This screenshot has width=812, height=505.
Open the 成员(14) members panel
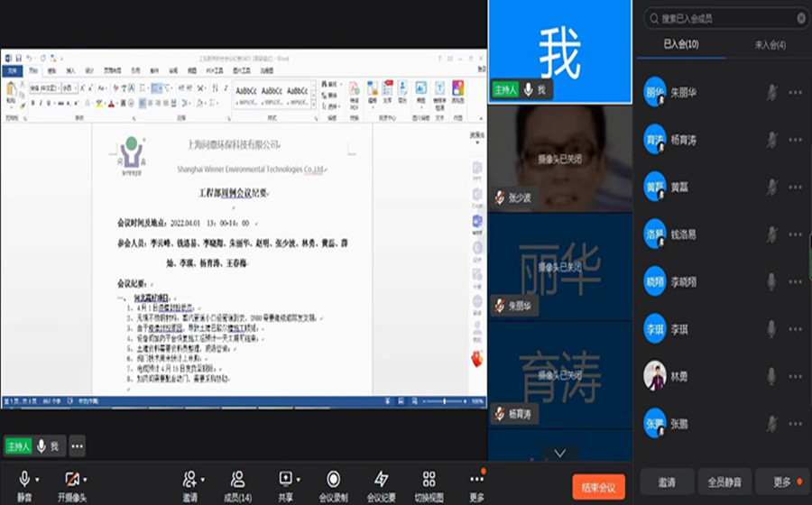237,479
